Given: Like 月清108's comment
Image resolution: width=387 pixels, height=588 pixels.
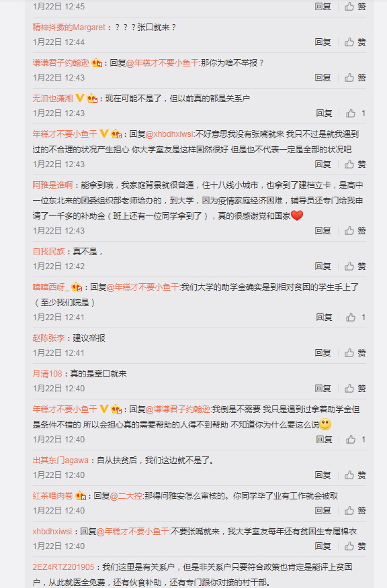Looking at the screenshot, I should (x=355, y=389).
